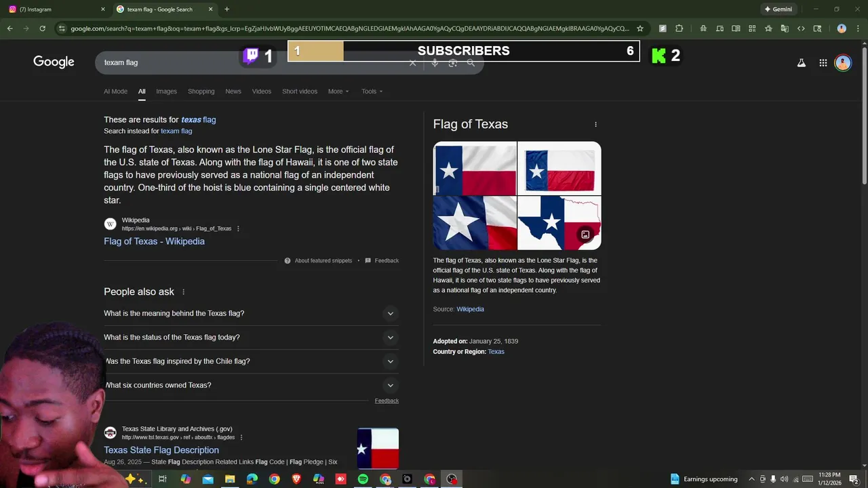Click the back navigation arrow
This screenshot has height=488, width=868.
coord(9,28)
